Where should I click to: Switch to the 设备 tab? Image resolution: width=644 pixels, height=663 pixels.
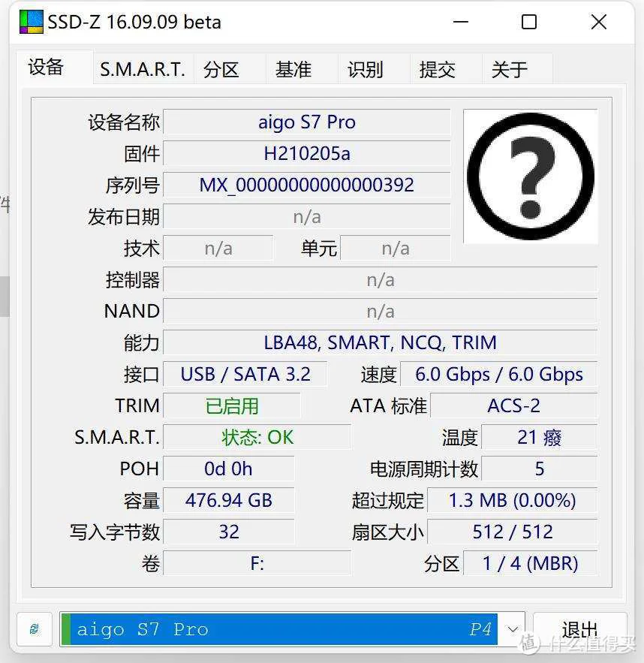point(55,68)
